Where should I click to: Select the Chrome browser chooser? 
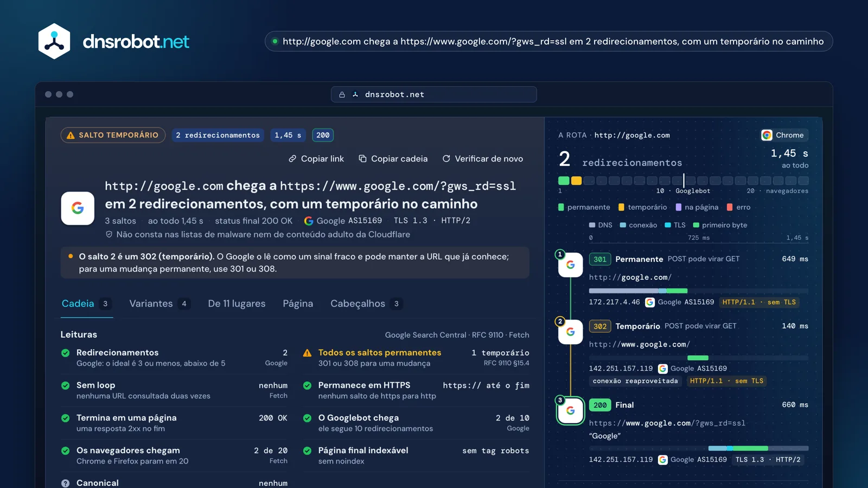(783, 135)
